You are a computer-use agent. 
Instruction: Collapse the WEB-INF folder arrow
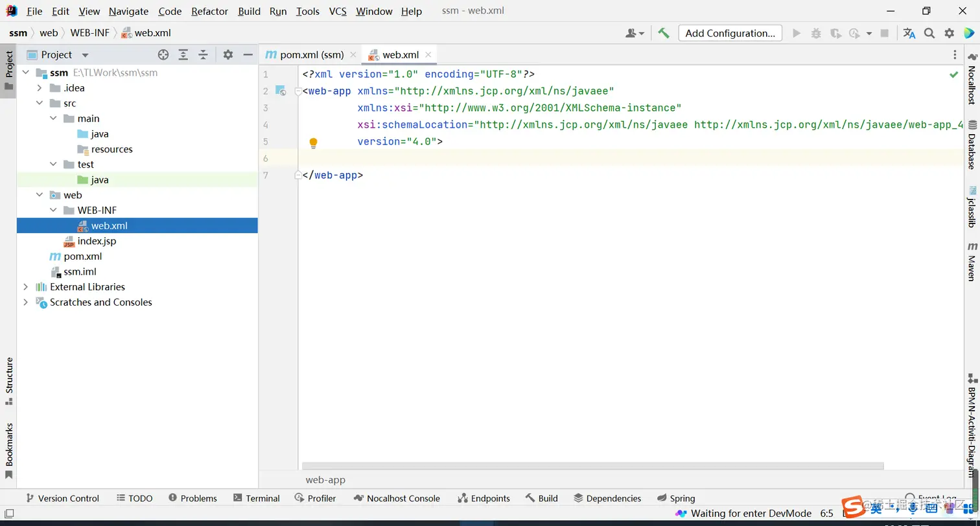[x=52, y=211]
